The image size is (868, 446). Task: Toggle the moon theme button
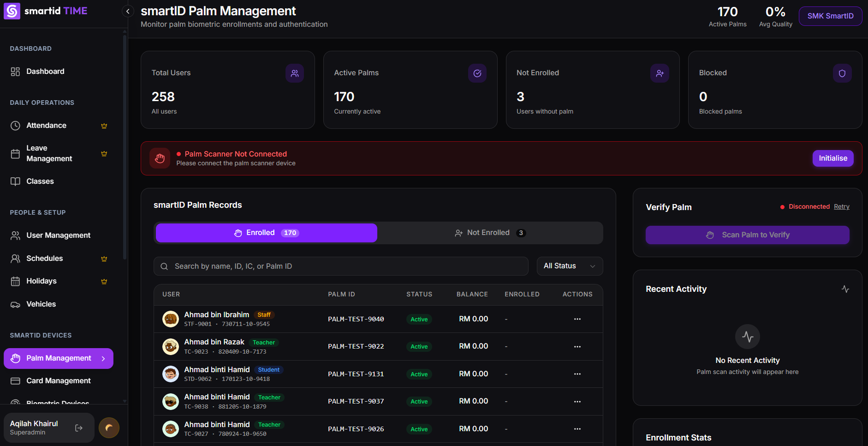coord(109,428)
